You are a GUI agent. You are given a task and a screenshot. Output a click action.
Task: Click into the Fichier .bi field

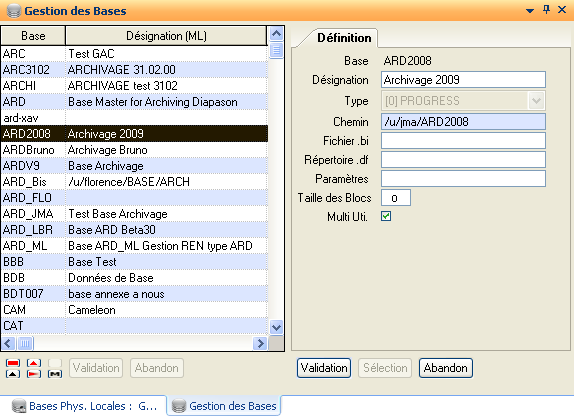click(x=463, y=141)
